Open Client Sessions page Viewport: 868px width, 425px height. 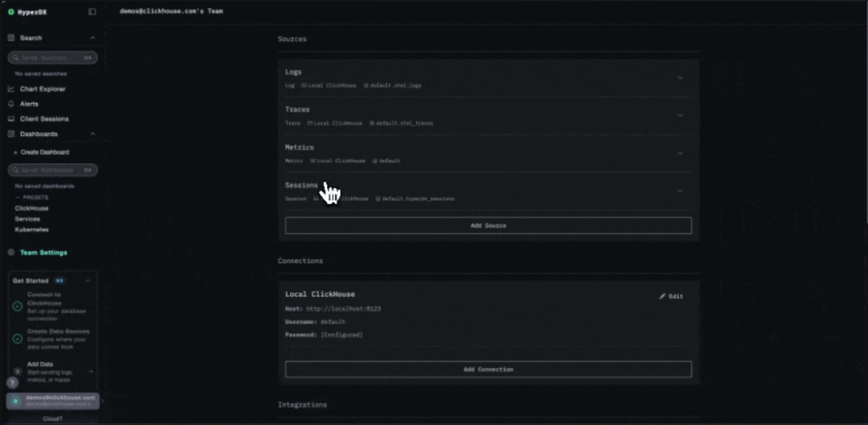[44, 119]
